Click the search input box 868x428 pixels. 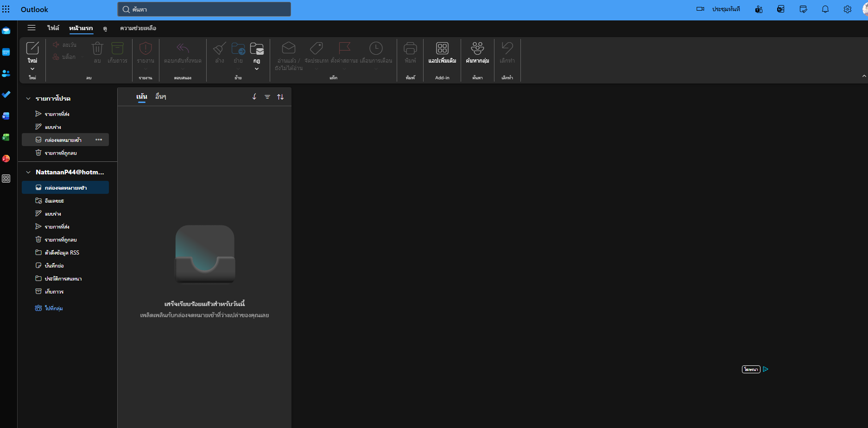click(x=204, y=9)
